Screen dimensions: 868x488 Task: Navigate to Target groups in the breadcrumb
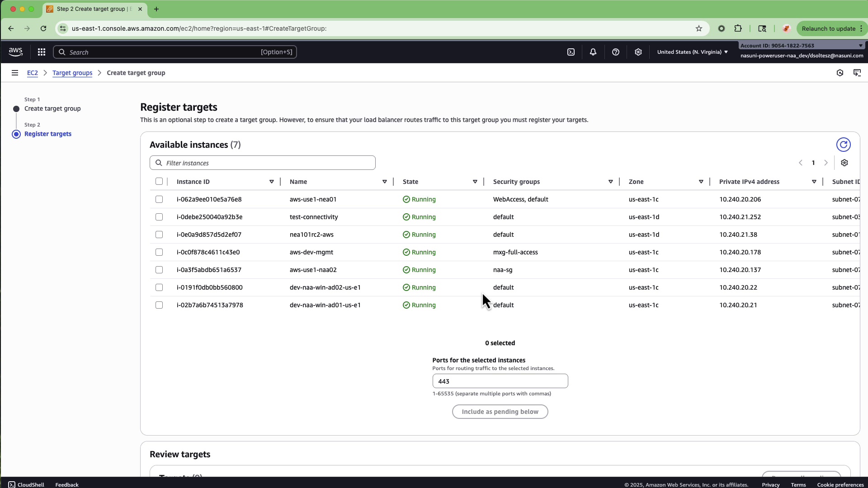click(x=72, y=73)
